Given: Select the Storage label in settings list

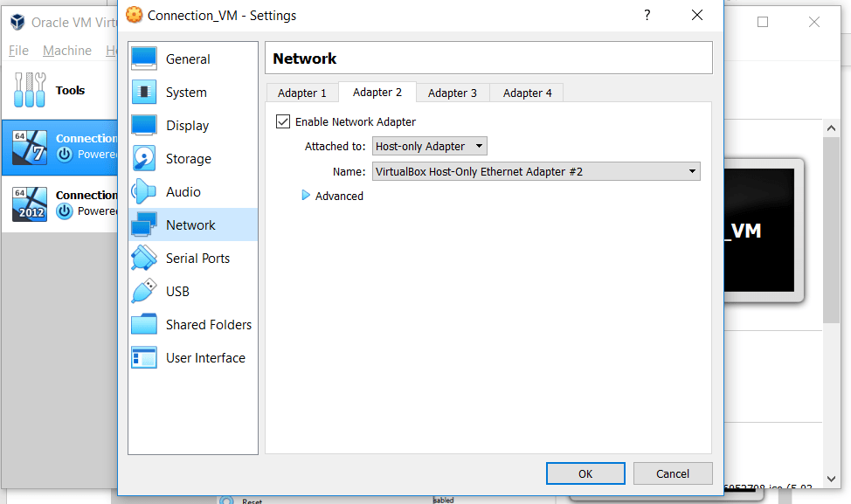Looking at the screenshot, I should 189,159.
